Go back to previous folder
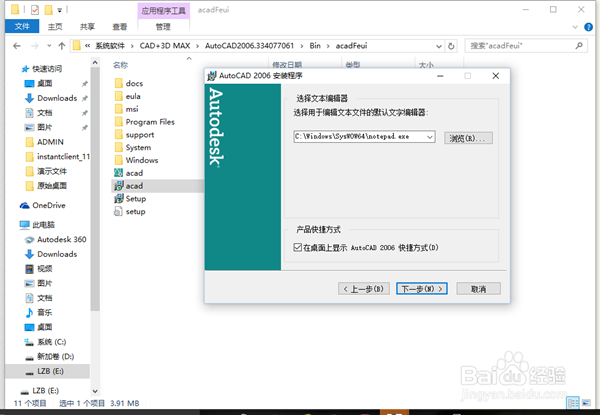600x415 pixels. (x=16, y=46)
